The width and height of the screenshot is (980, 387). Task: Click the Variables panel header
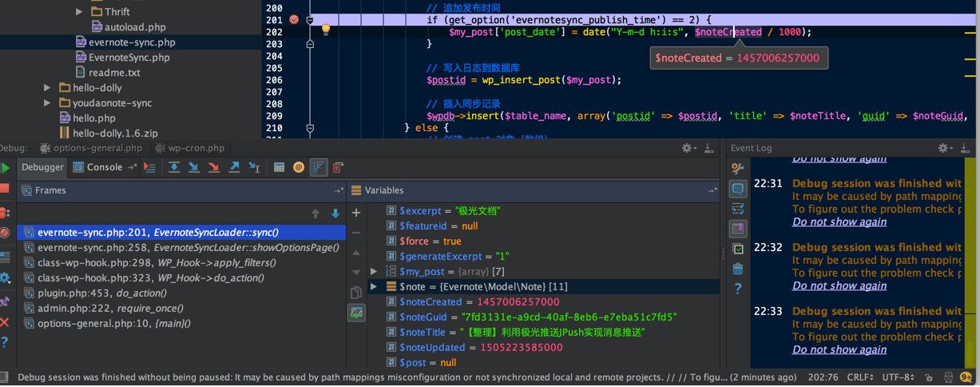pos(534,190)
